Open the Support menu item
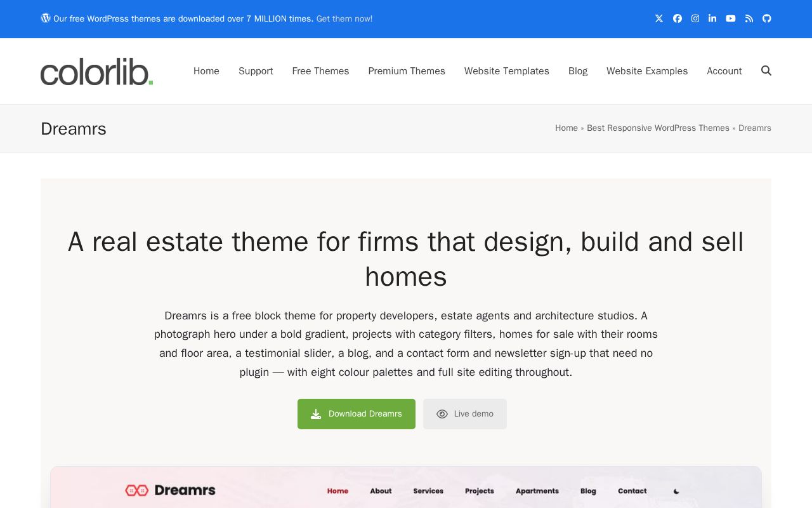Image resolution: width=812 pixels, height=508 pixels. (256, 71)
